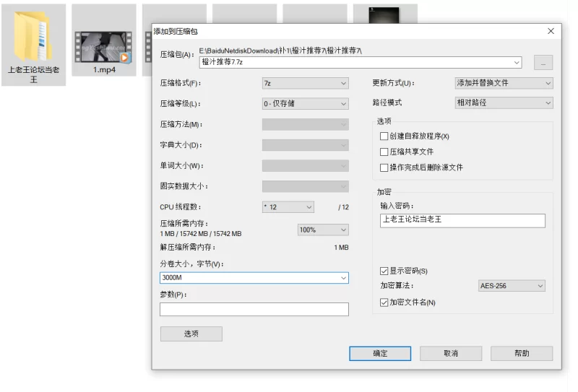Open the 压缩格式 dropdown showing 7z

[x=305, y=83]
